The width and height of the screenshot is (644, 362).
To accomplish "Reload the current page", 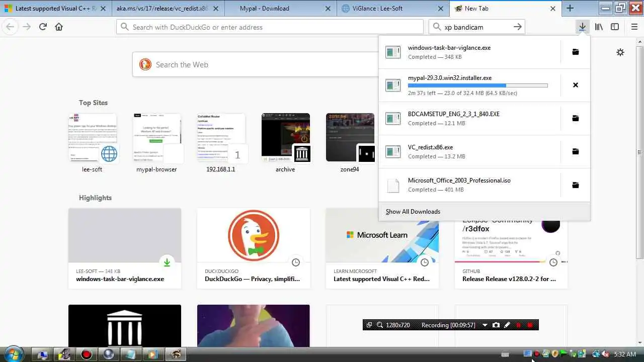I will pyautogui.click(x=43, y=27).
